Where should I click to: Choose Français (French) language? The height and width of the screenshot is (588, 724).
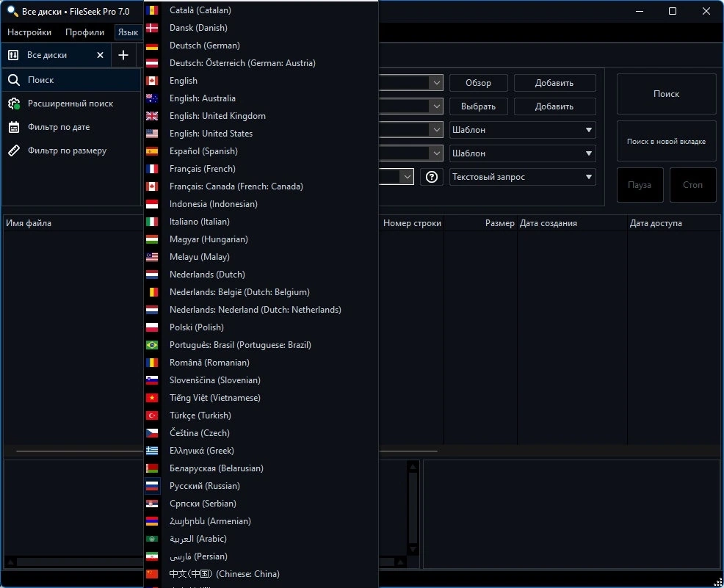(261, 169)
